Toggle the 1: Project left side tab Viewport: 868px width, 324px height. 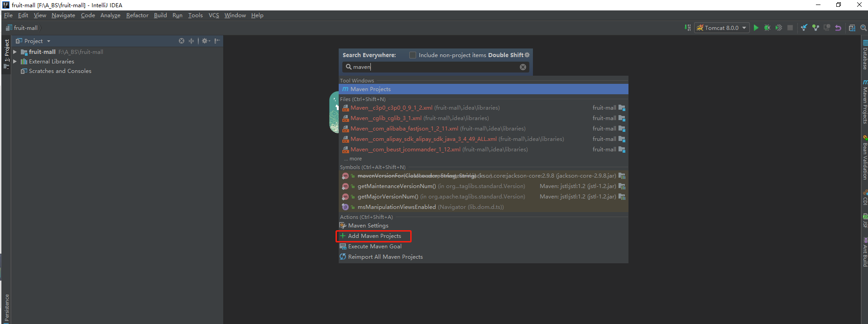6,53
